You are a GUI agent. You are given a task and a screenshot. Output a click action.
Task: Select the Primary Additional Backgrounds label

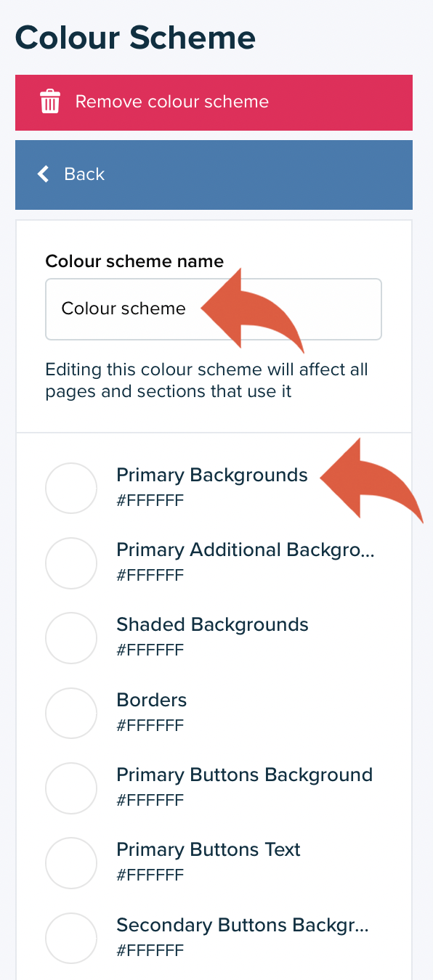click(x=246, y=550)
